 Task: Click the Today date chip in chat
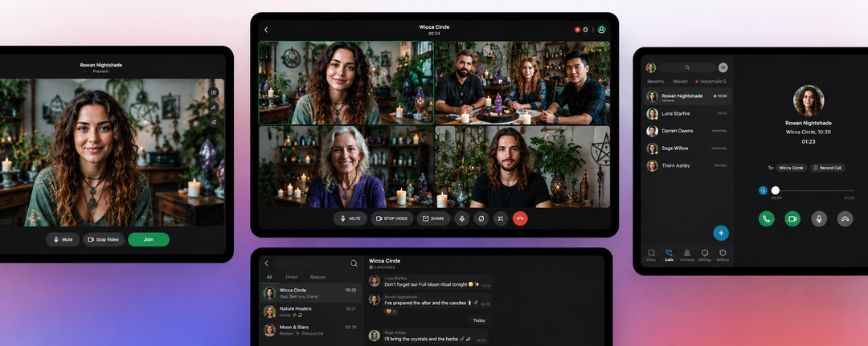479,320
